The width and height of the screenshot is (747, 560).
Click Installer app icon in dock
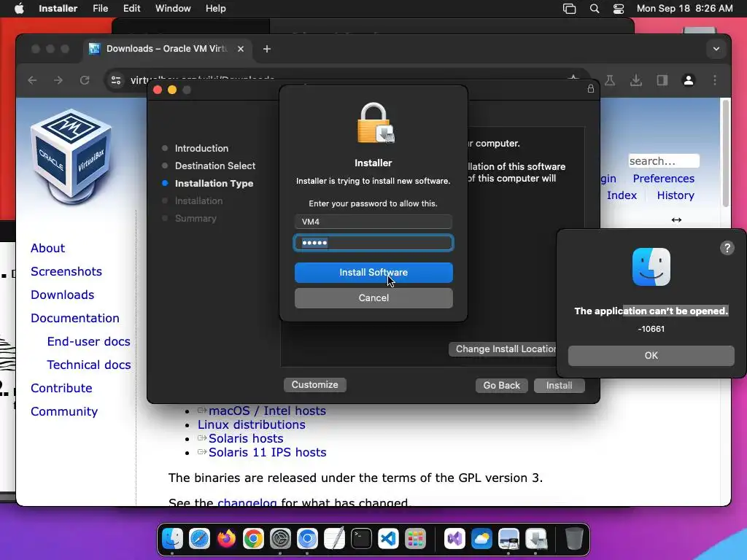(535, 539)
